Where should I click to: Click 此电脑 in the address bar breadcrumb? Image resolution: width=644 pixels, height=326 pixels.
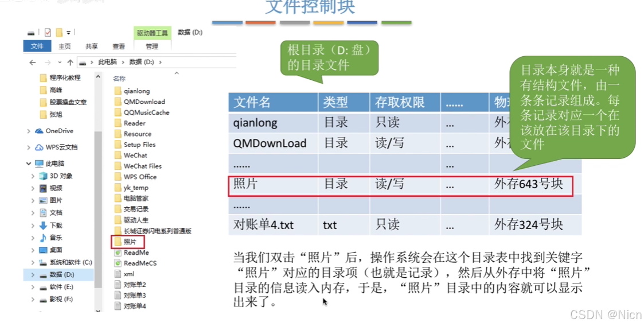click(108, 62)
